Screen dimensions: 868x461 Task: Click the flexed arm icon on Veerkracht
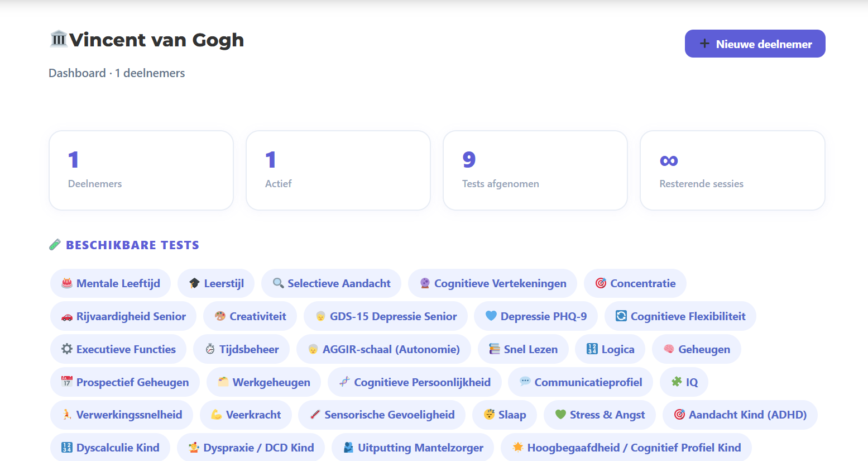[217, 415]
